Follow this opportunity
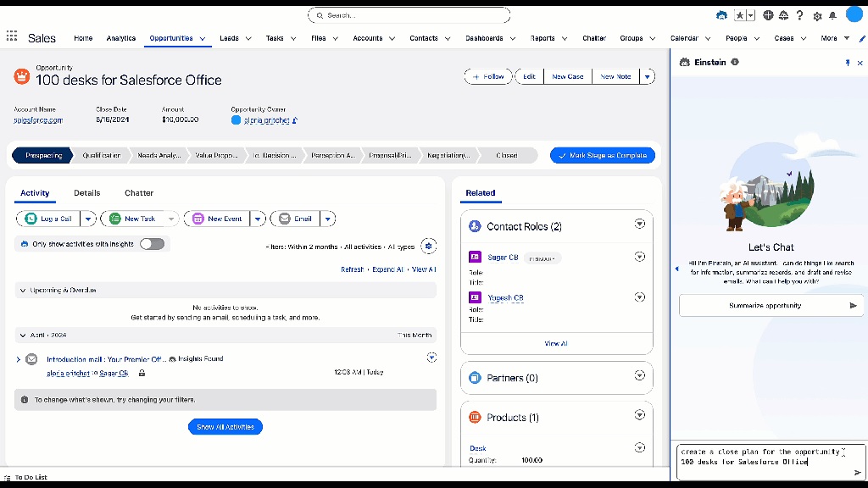The width and height of the screenshot is (868, 488). tap(488, 76)
